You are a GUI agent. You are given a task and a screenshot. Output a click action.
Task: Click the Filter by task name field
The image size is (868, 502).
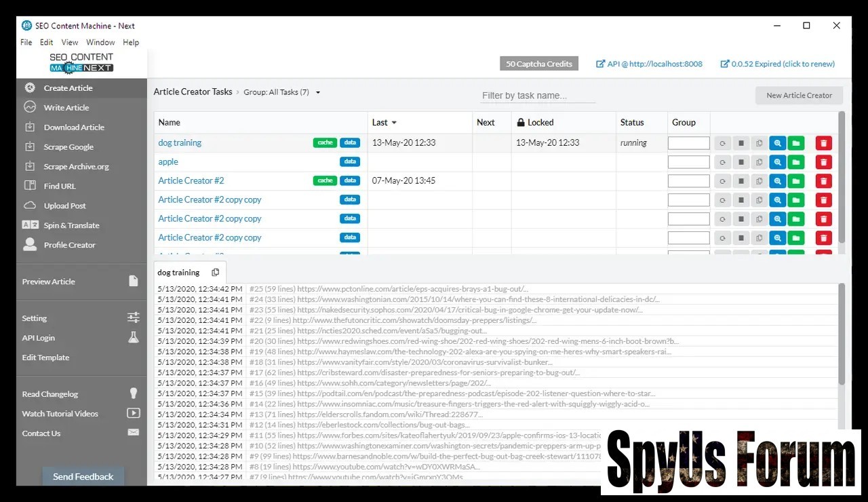pos(537,96)
